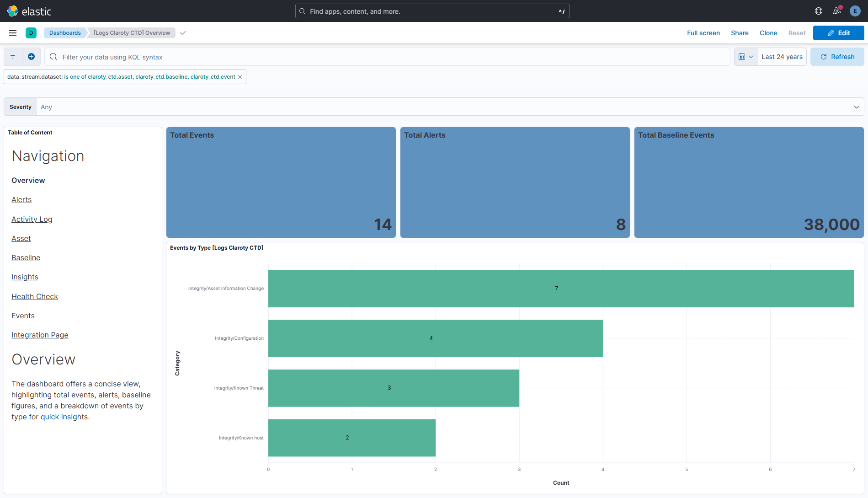
Task: Open the notifications bell
Action: (x=836, y=11)
